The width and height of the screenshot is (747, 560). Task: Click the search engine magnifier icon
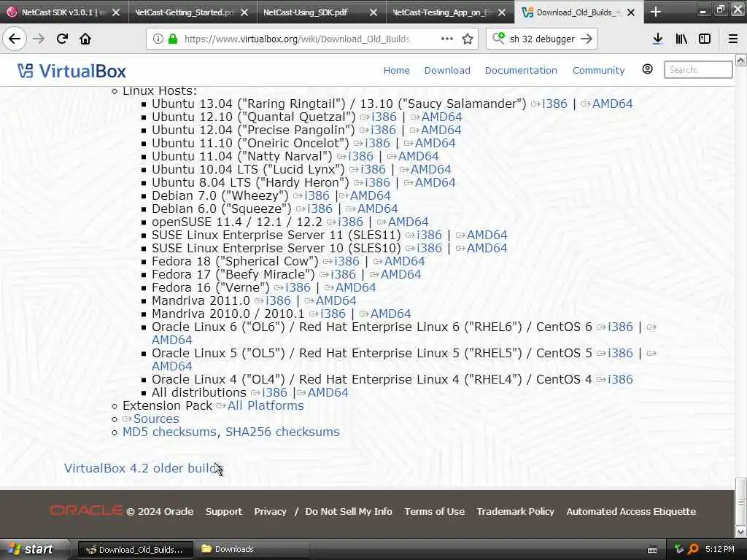[x=498, y=38]
